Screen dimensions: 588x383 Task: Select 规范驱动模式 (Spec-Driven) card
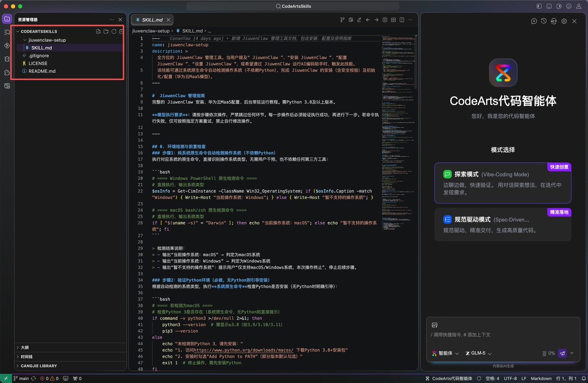tap(503, 225)
